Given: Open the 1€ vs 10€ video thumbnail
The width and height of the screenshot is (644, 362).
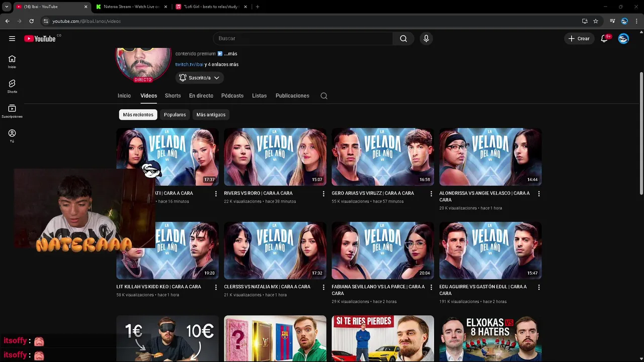Looking at the screenshot, I should point(168,338).
